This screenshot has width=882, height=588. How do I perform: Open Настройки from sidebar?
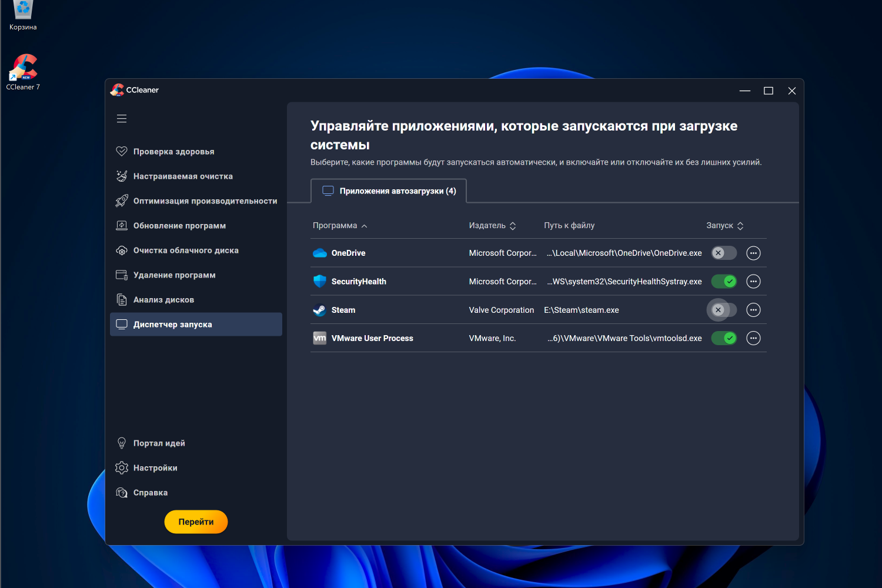(196, 467)
